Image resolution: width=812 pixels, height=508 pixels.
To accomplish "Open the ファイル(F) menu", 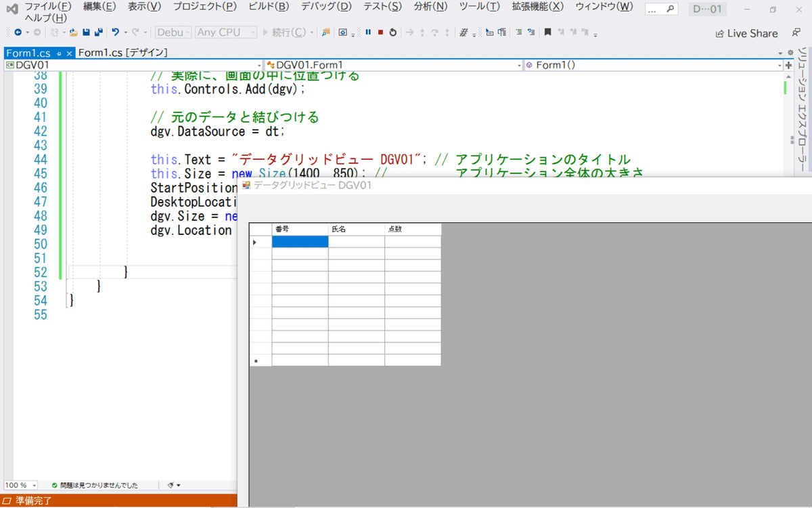I will click(48, 6).
